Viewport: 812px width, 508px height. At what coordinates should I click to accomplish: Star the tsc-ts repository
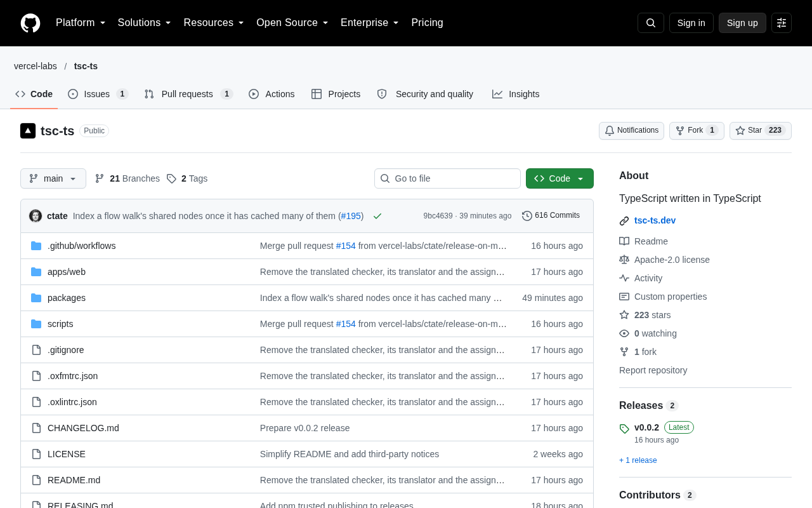point(761,131)
